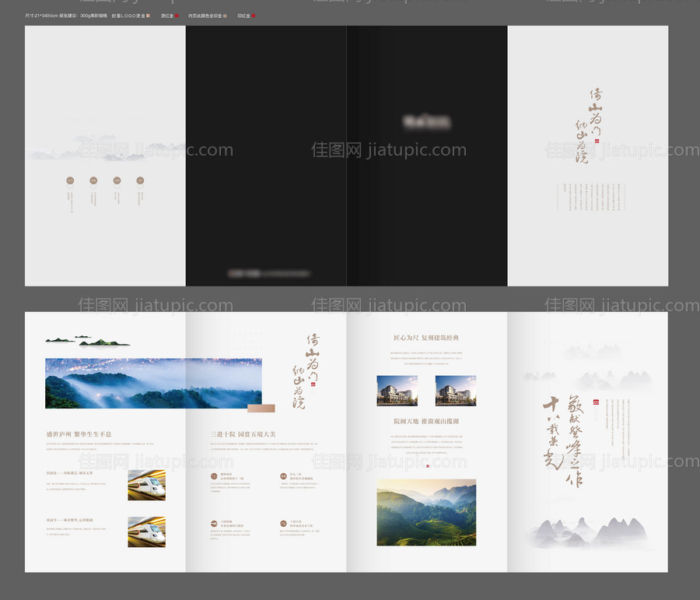The height and width of the screenshot is (600, 700).
Task: Click the last round brown icon on cover
Action: (140, 181)
